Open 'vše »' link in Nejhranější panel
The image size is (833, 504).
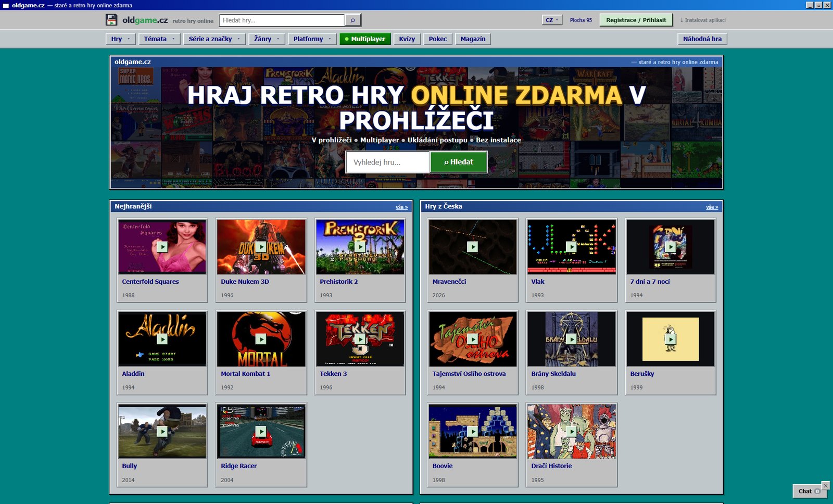tap(401, 207)
